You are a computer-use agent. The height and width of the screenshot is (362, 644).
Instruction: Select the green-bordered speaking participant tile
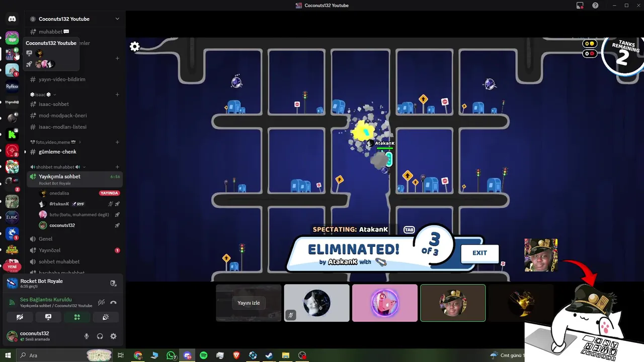453,303
